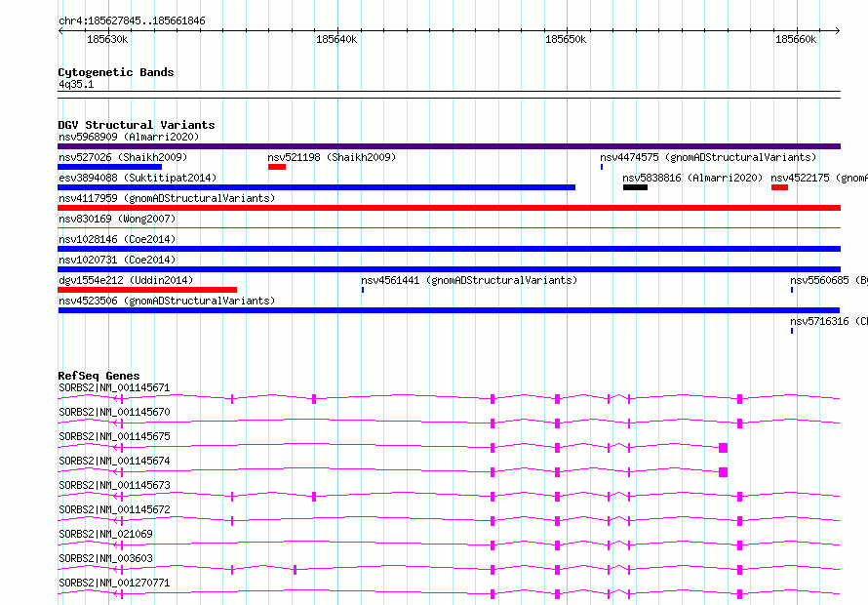Click the dgv1554e212 (Uddin2014) label

[x=126, y=280]
